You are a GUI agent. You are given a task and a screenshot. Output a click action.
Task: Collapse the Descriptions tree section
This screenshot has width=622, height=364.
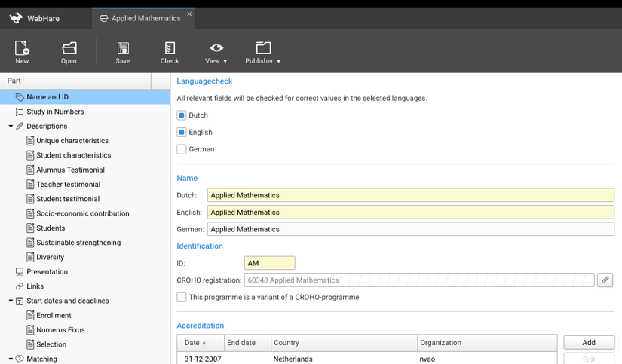[11, 127]
